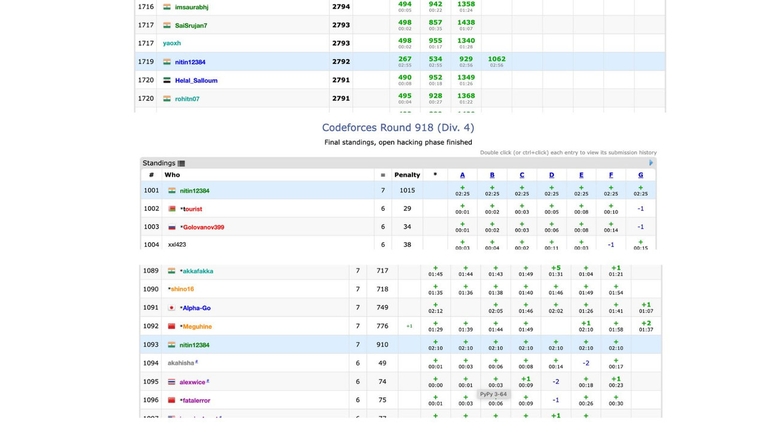The height and width of the screenshot is (432, 768).
Task: Click the flag beside Golovanov399
Action: coord(171,227)
